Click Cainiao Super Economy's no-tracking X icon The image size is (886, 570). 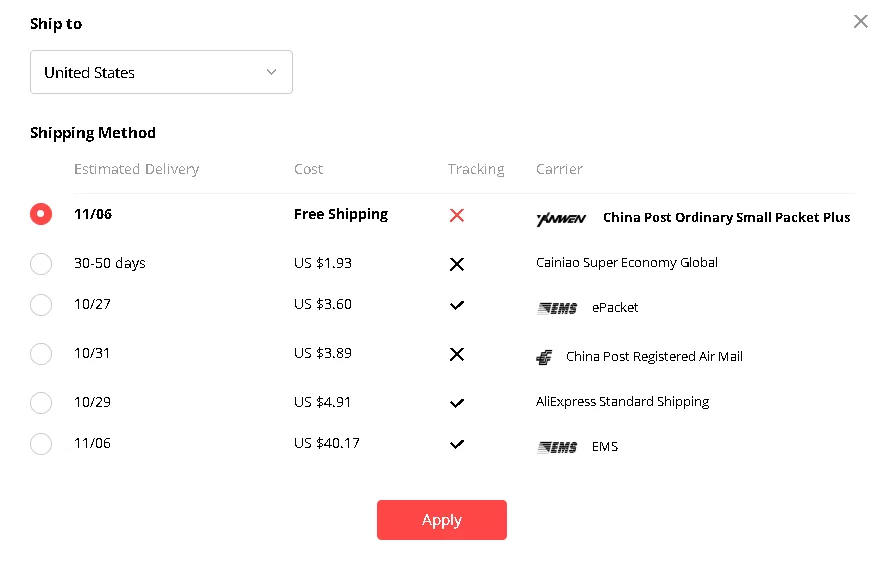457,264
